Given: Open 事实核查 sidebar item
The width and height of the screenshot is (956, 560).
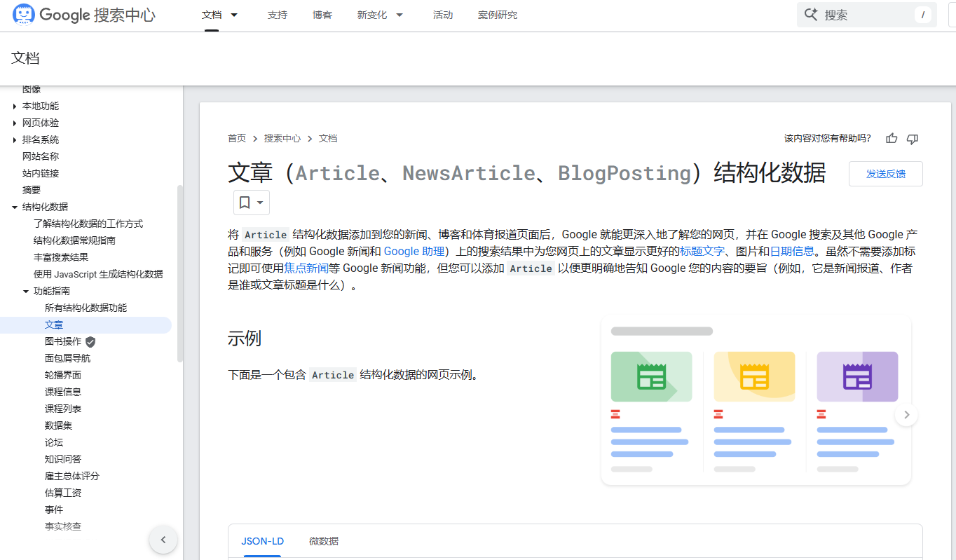Looking at the screenshot, I should 63,527.
